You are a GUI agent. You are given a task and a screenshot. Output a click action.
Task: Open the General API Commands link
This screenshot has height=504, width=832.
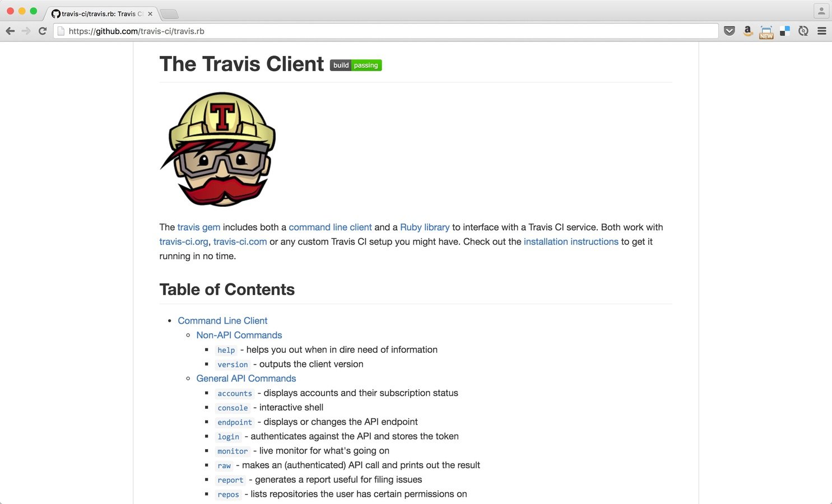246,379
